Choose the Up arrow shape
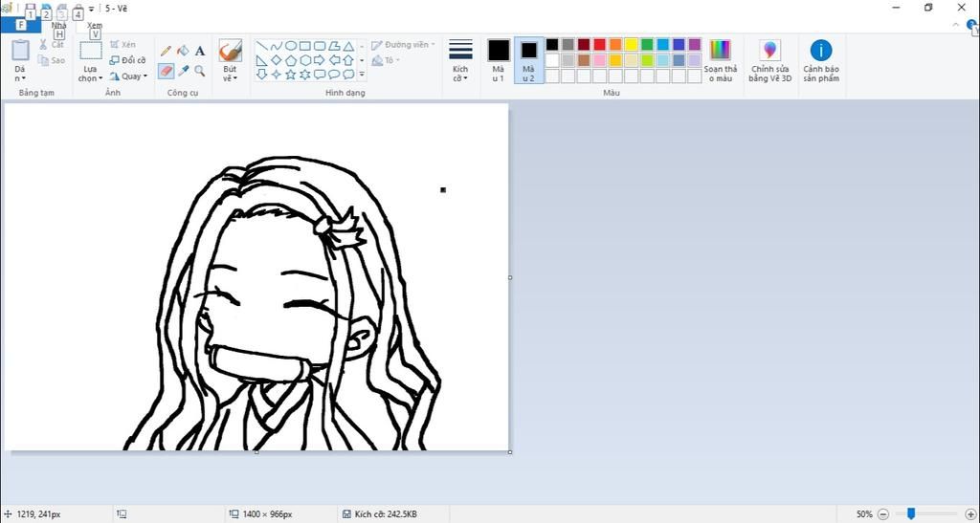The width and height of the screenshot is (980, 523). (x=348, y=60)
